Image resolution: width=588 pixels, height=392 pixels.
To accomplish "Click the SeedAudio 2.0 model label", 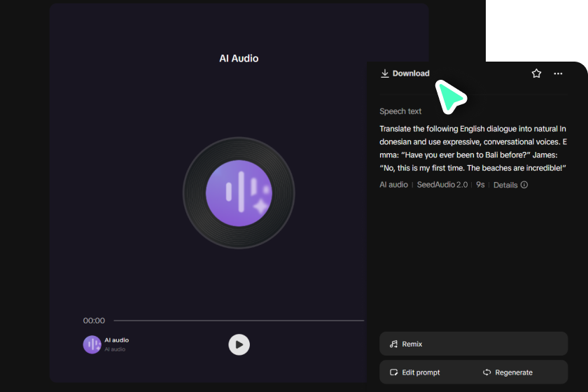I will pos(442,185).
